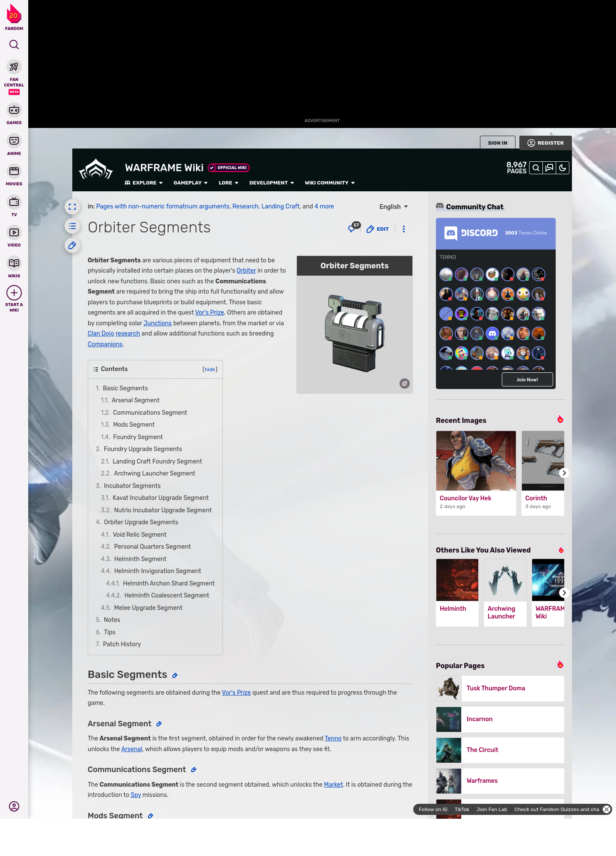
Task: Open the Incarnon popular page
Action: tap(500, 719)
